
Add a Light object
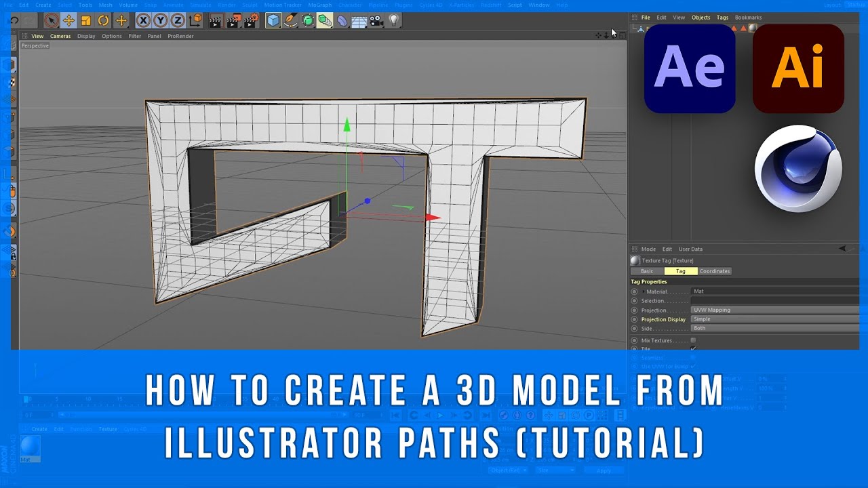click(394, 20)
